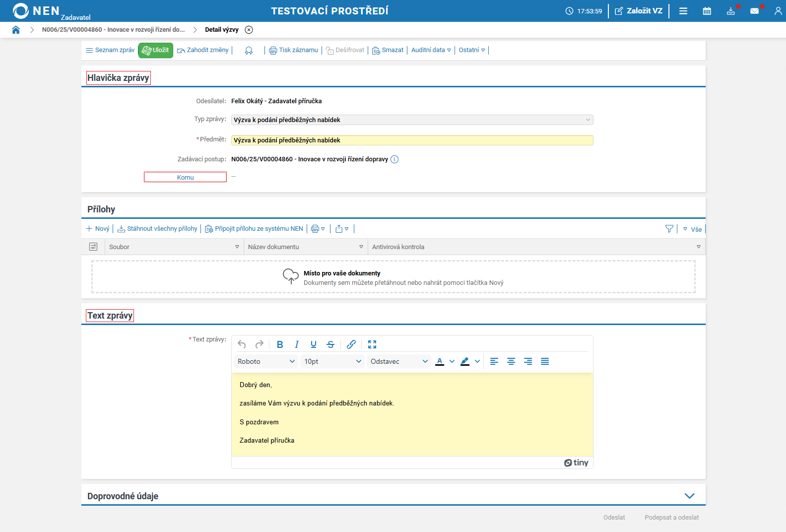This screenshot has height=532, width=786.
Task: Open the Ostatní dropdown menu
Action: (472, 50)
